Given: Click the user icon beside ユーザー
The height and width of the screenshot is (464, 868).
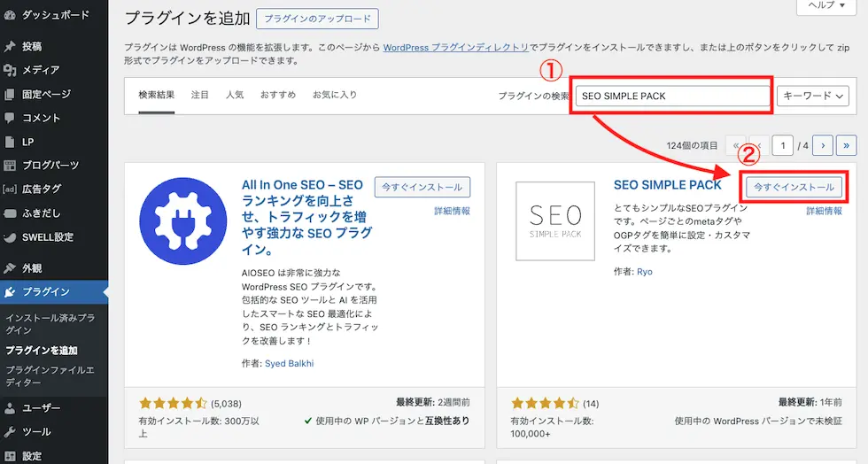Looking at the screenshot, I should [x=9, y=408].
